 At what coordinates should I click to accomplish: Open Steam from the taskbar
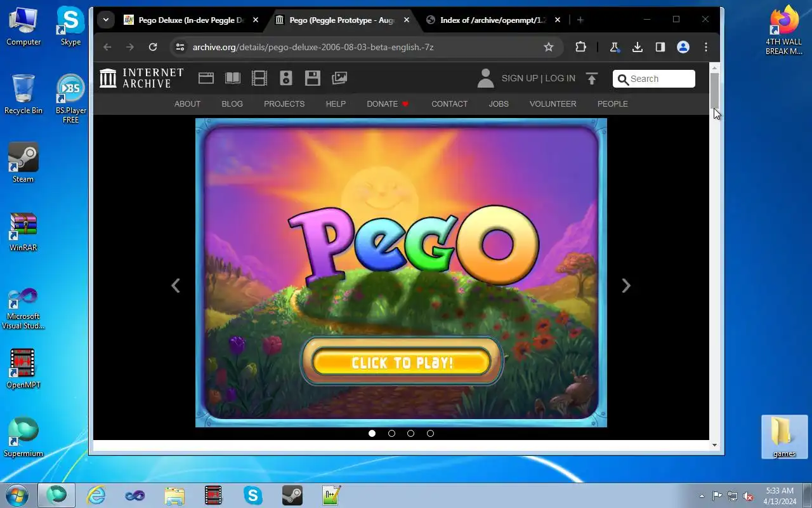point(292,495)
